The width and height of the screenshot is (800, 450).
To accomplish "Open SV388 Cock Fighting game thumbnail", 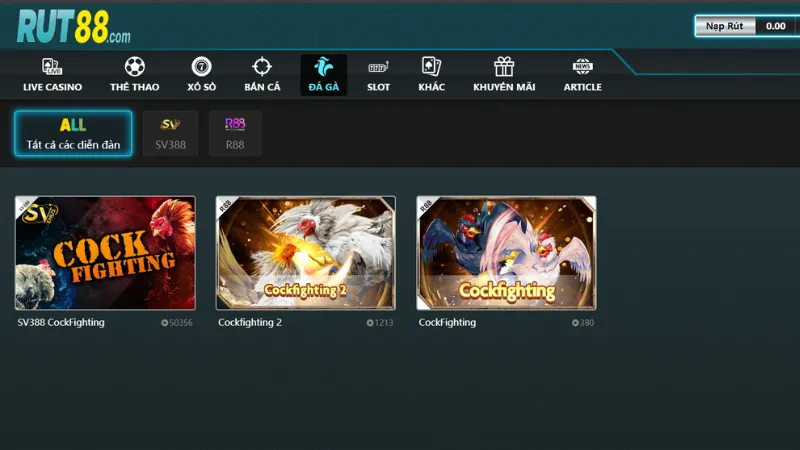I will (x=105, y=253).
